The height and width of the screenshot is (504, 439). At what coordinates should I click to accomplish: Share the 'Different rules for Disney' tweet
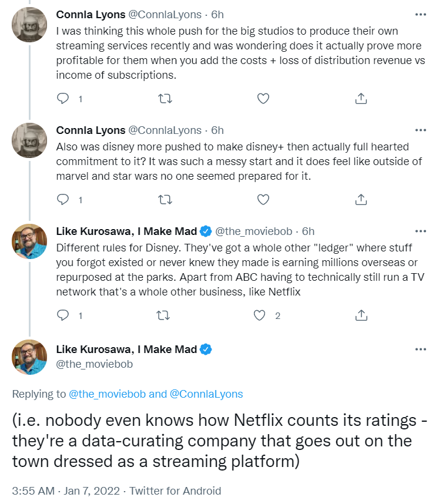tap(362, 315)
